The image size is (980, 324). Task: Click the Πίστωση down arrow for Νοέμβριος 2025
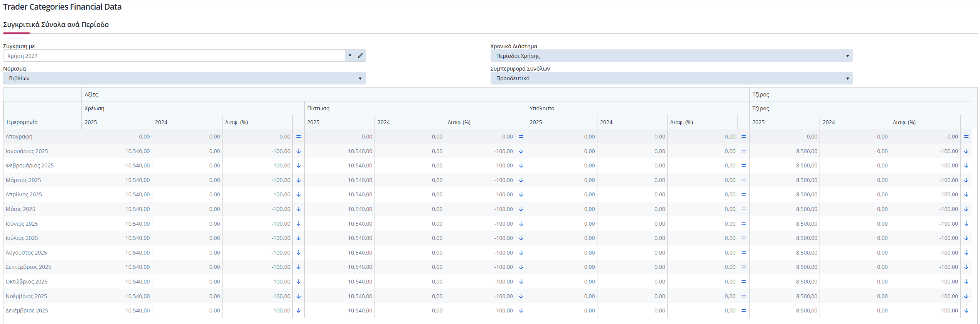521,296
